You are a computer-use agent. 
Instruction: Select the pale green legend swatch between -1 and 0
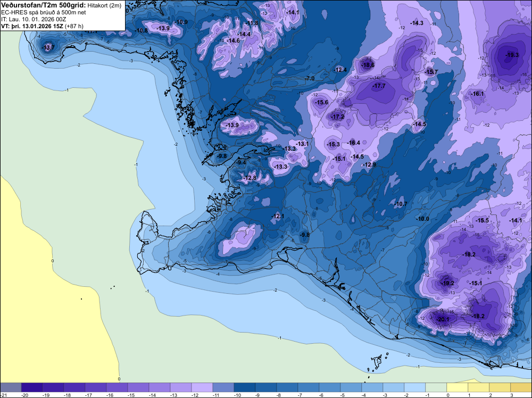[436, 387]
